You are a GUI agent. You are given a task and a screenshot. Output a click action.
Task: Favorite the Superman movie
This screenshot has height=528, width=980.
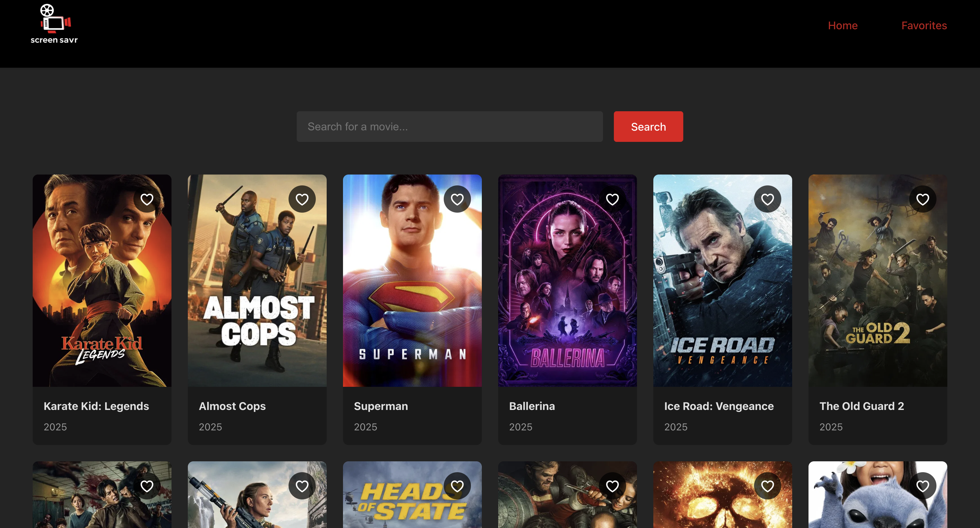pos(457,199)
